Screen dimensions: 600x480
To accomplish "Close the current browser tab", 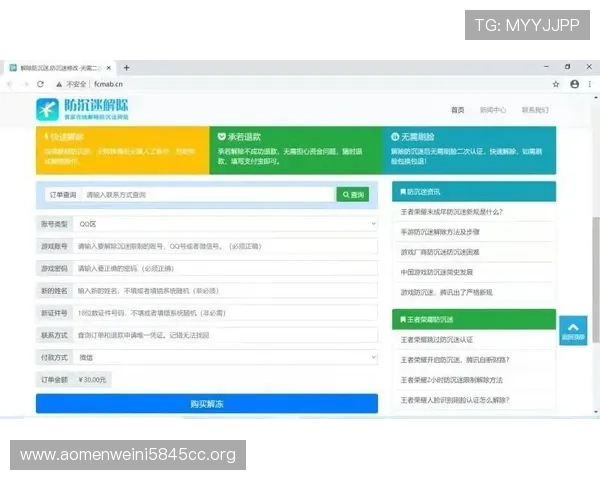I will pos(109,68).
